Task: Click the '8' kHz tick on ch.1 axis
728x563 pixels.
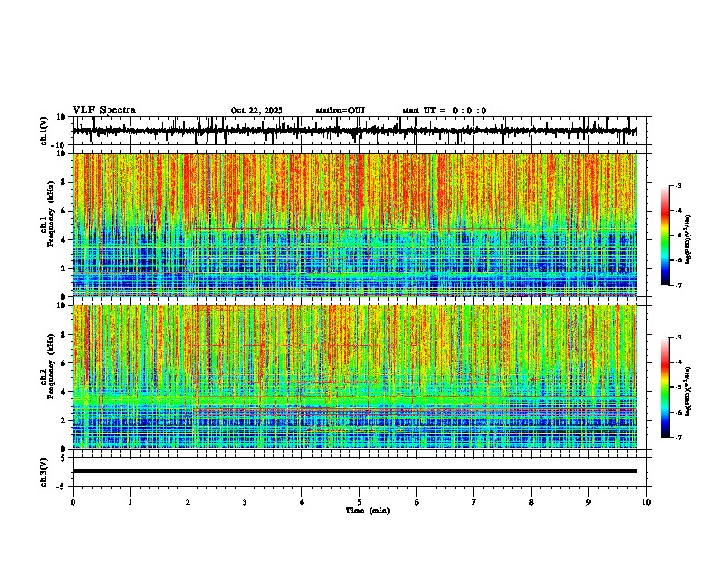Action: tap(64, 182)
